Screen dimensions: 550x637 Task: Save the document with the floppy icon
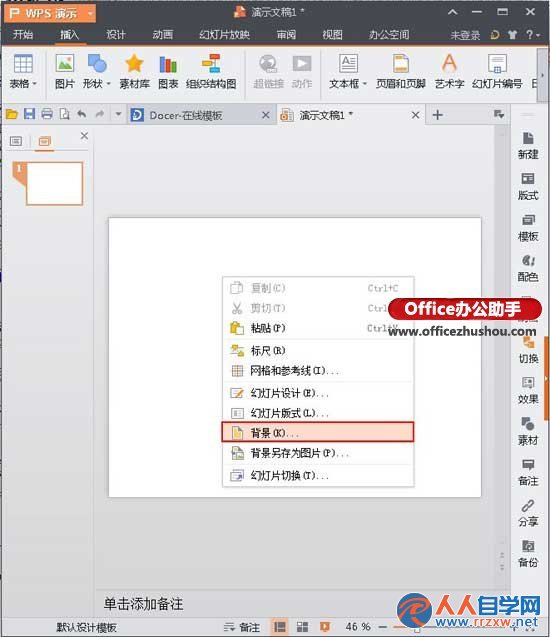click(29, 115)
